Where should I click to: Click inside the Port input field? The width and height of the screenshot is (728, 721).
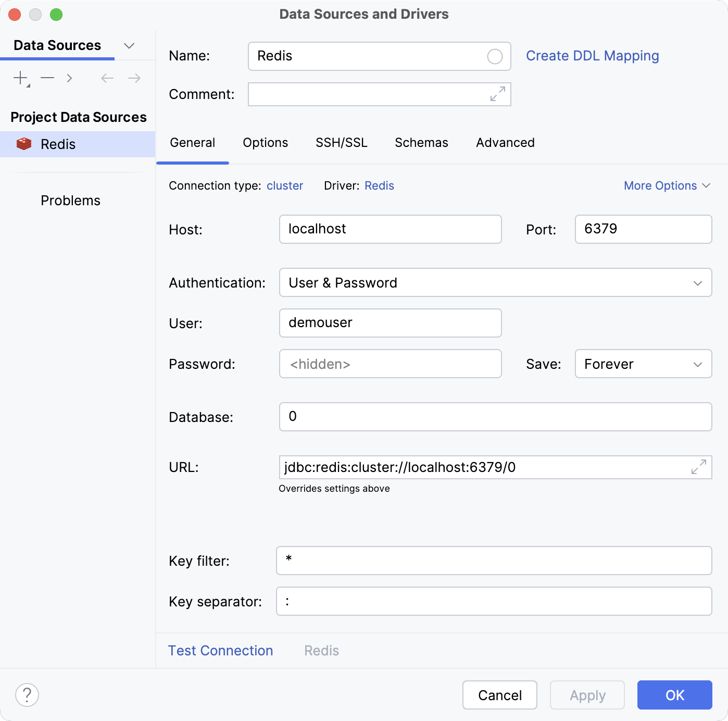click(x=643, y=229)
